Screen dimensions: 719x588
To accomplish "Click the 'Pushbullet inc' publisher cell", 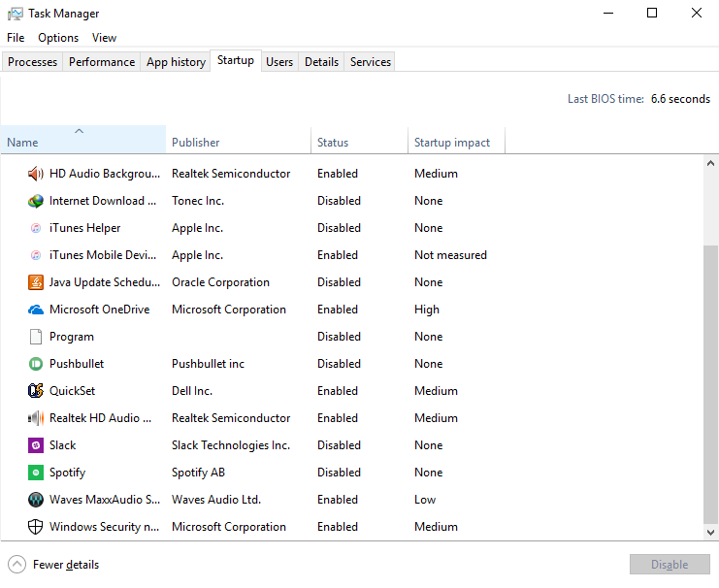I will pyautogui.click(x=209, y=364).
